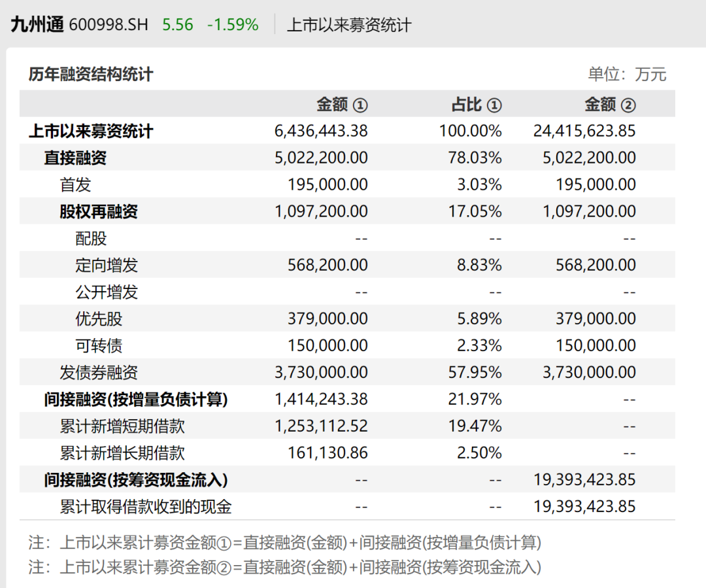Click the circled 1 icon beside 占比
The width and height of the screenshot is (706, 588).
(494, 105)
